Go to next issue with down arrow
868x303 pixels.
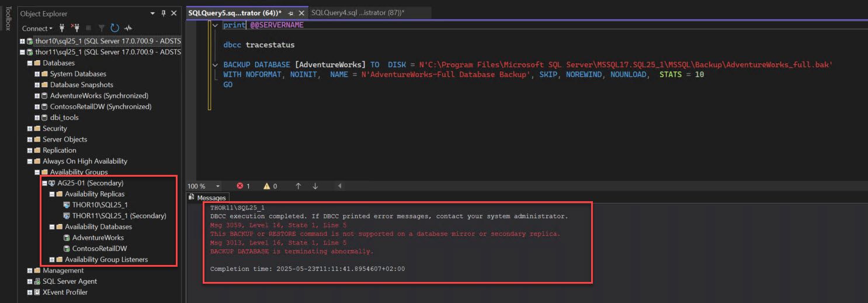click(x=315, y=186)
